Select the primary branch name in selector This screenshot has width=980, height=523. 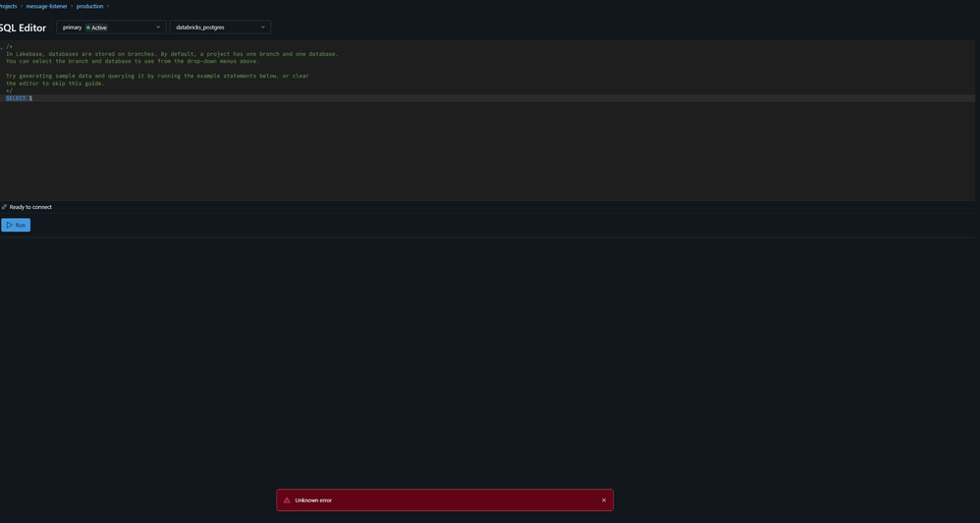(72, 27)
